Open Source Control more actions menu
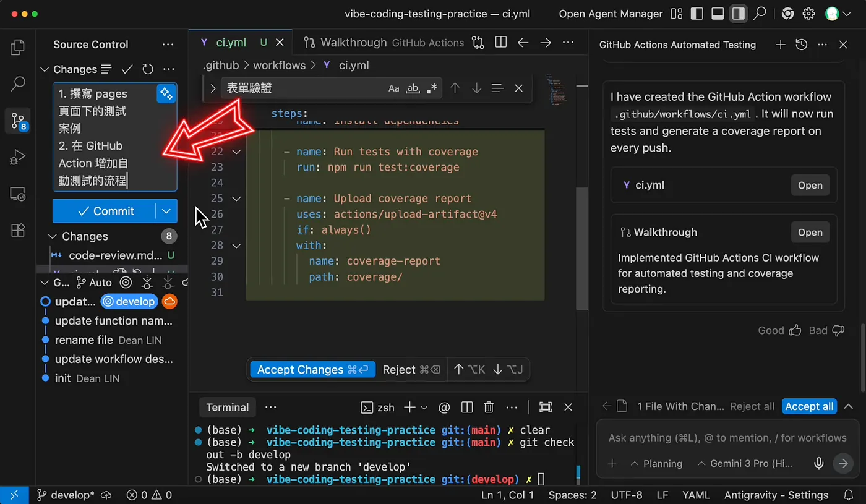The height and width of the screenshot is (504, 866). pyautogui.click(x=168, y=45)
